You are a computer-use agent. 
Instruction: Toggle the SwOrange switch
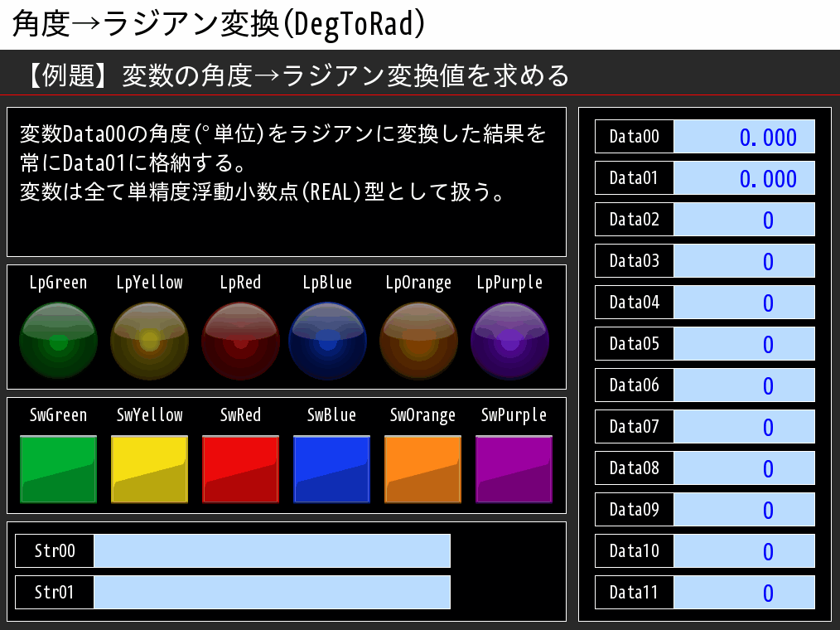[422, 469]
